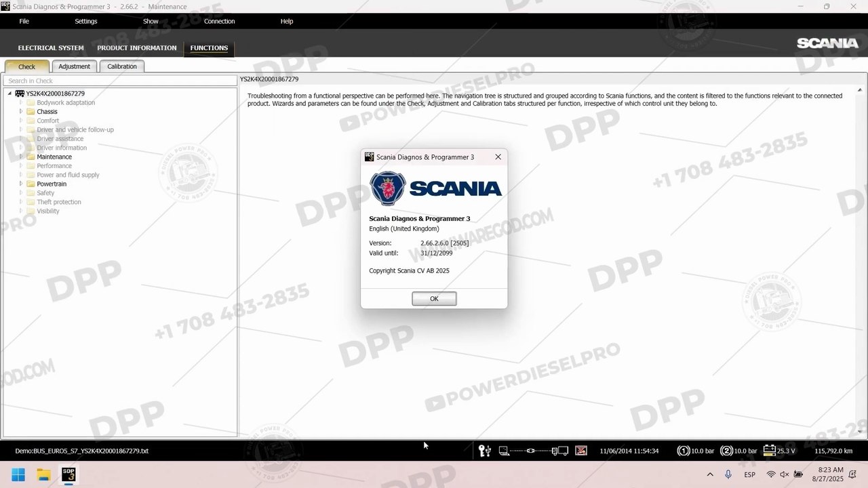Click the SDP3 app icon on the taskbar

[68, 474]
